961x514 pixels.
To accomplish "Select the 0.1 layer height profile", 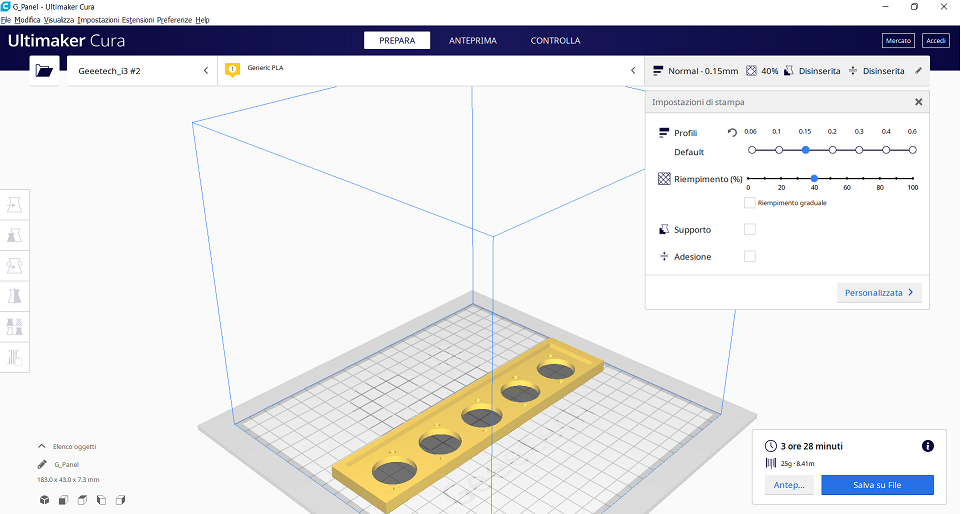I will pos(779,149).
